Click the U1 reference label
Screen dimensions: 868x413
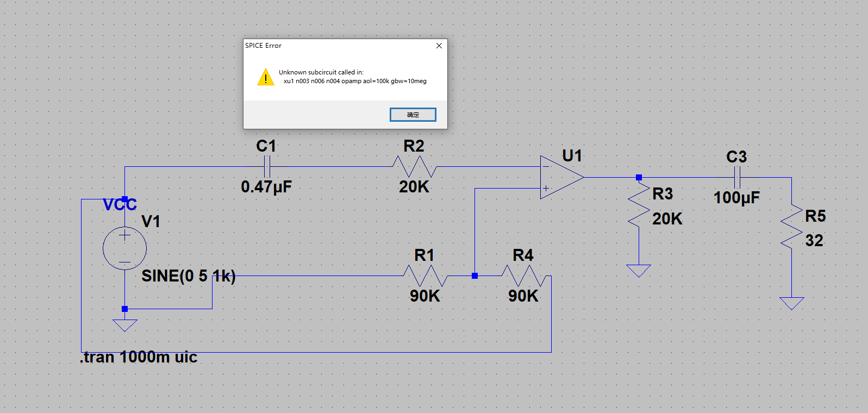point(572,156)
